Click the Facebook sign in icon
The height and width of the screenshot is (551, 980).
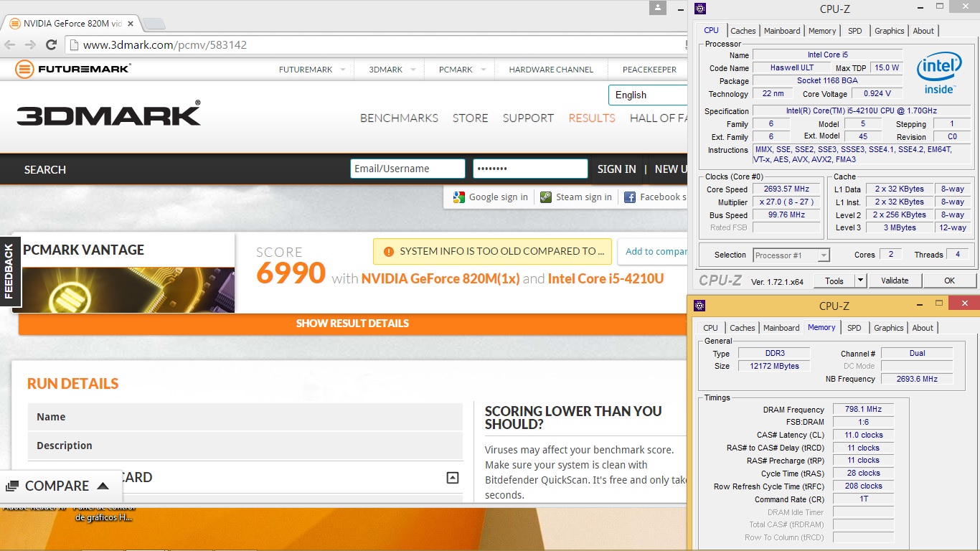point(630,197)
